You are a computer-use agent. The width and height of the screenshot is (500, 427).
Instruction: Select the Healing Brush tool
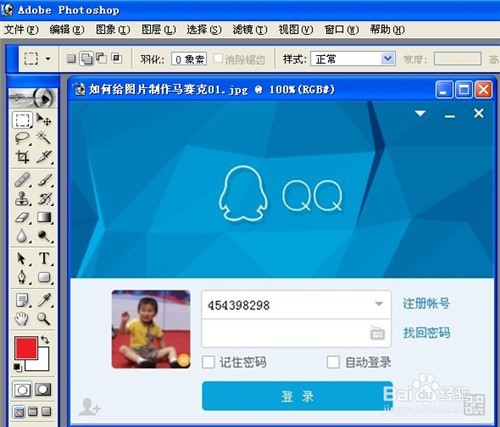click(x=23, y=180)
